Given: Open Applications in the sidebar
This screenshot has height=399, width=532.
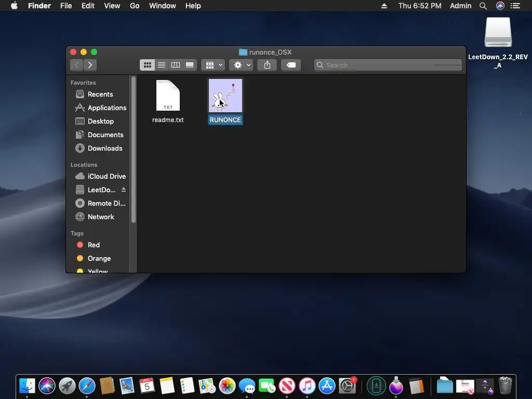Looking at the screenshot, I should 99,108.
